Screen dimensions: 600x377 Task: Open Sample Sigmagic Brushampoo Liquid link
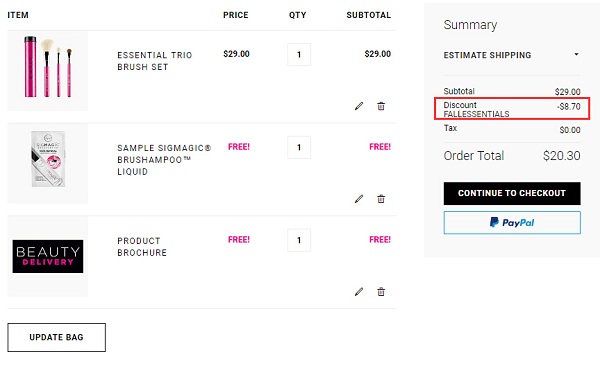point(164,160)
